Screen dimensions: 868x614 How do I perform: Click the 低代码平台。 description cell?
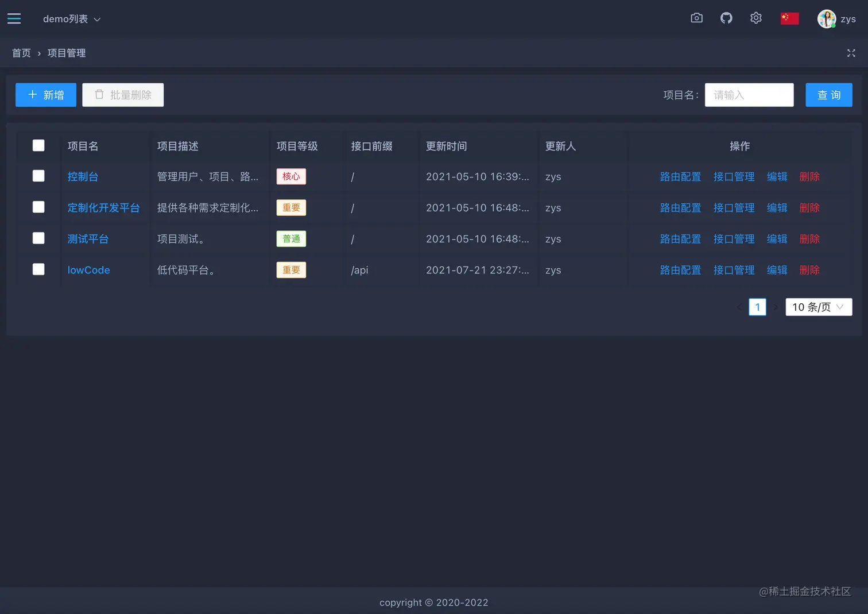[188, 270]
